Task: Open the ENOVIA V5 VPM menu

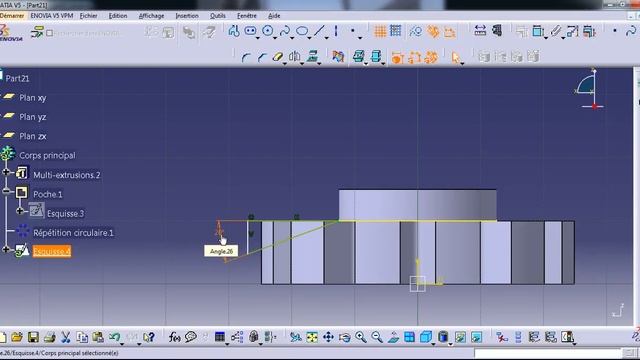Action: pyautogui.click(x=52, y=16)
